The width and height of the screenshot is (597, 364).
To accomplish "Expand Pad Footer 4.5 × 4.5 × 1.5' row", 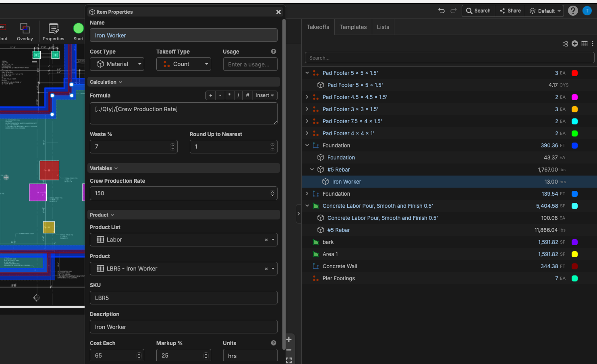I will tap(307, 97).
